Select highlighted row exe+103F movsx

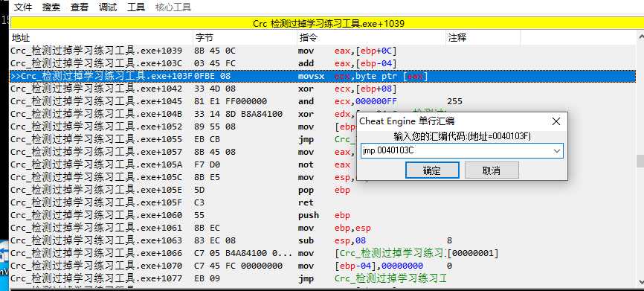click(323, 76)
